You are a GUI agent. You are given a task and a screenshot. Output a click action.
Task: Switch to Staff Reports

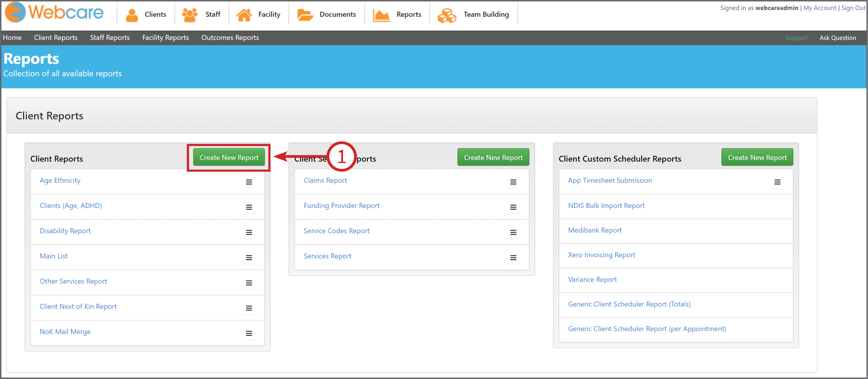tap(110, 37)
